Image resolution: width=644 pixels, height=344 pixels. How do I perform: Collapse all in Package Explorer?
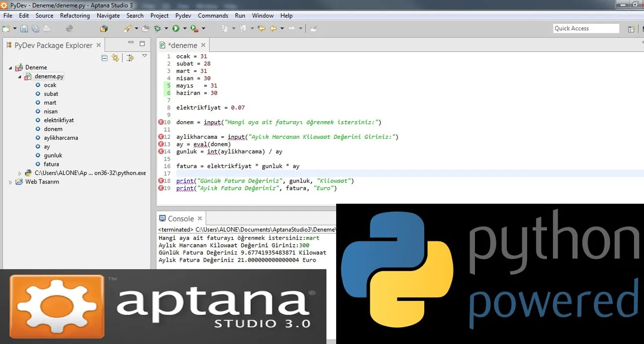coord(104,58)
